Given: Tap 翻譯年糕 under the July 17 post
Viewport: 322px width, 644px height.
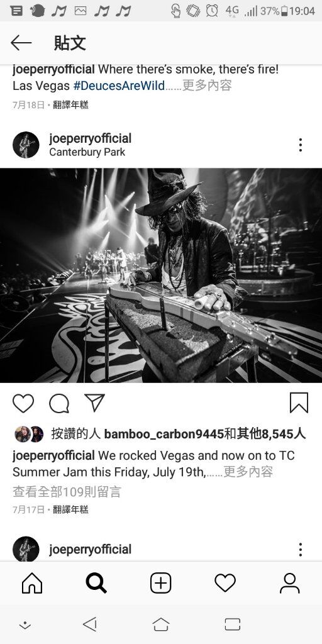Looking at the screenshot, I should (x=70, y=509).
